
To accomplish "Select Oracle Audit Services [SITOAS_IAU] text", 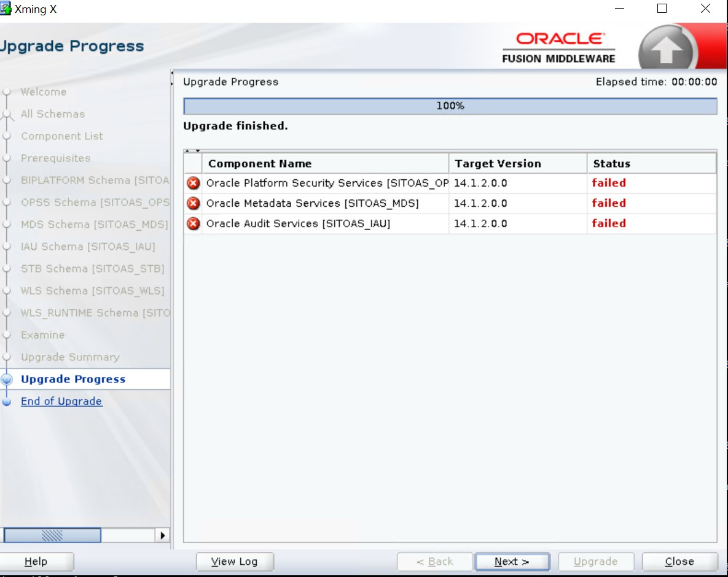I will click(298, 223).
